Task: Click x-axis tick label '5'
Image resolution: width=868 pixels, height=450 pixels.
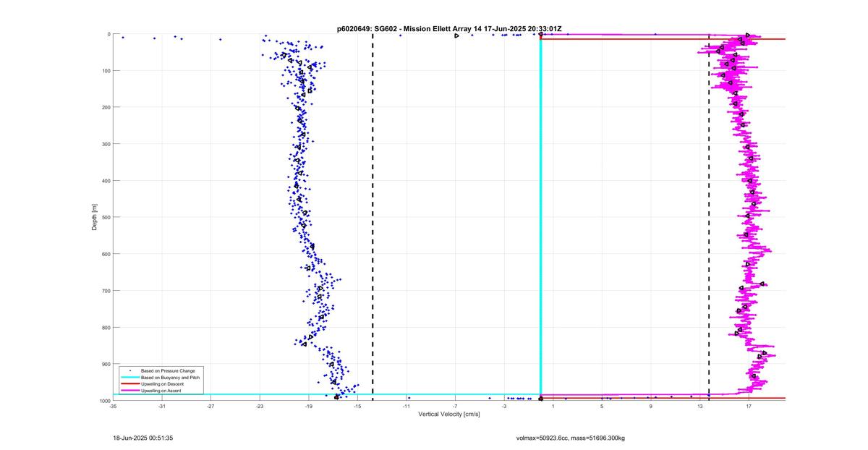Action: 602,406
